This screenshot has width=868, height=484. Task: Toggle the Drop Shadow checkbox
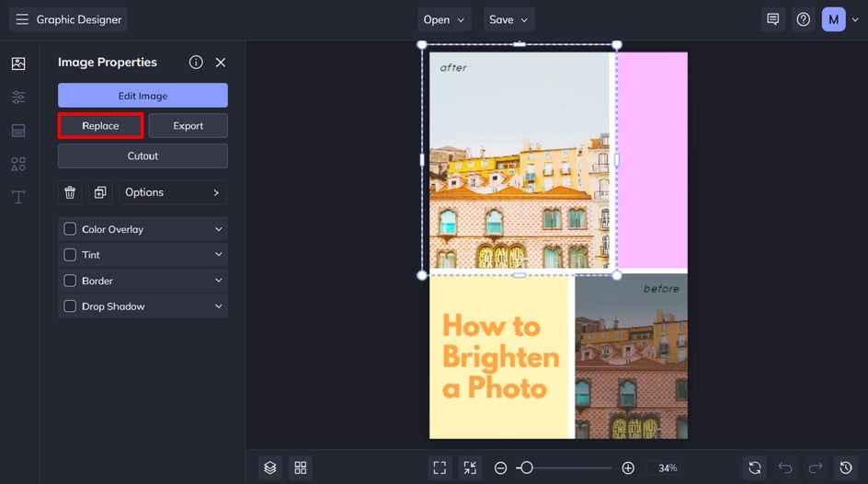[70, 306]
